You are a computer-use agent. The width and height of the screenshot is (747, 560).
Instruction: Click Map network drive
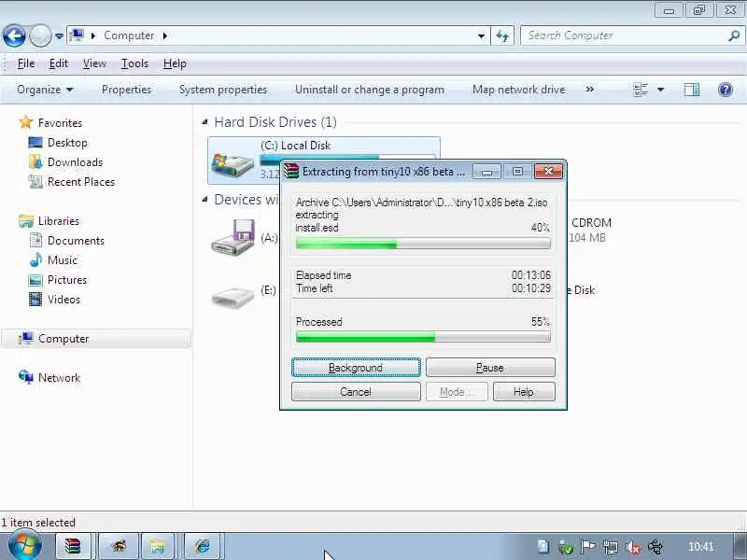pos(518,90)
